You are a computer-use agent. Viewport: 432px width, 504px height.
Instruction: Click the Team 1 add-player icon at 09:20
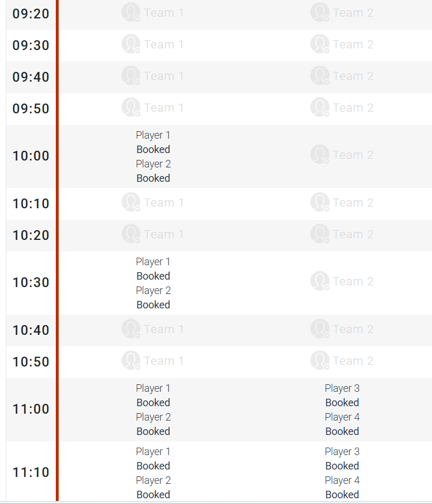(x=131, y=13)
